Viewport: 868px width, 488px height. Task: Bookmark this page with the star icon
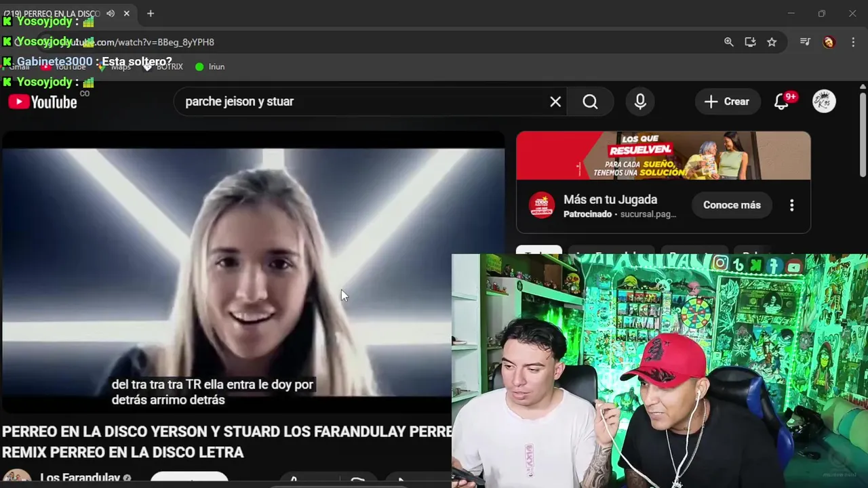tap(772, 42)
